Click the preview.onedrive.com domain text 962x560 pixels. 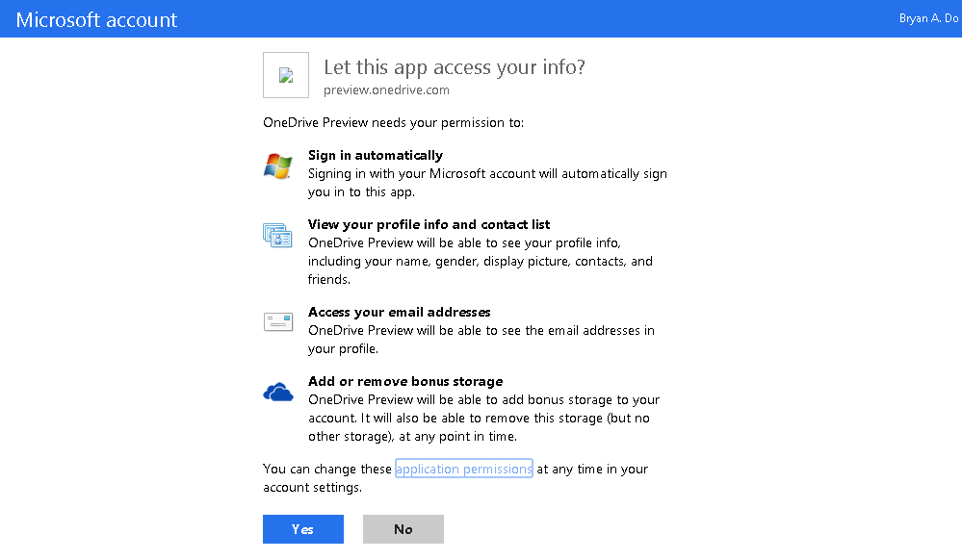(x=386, y=90)
